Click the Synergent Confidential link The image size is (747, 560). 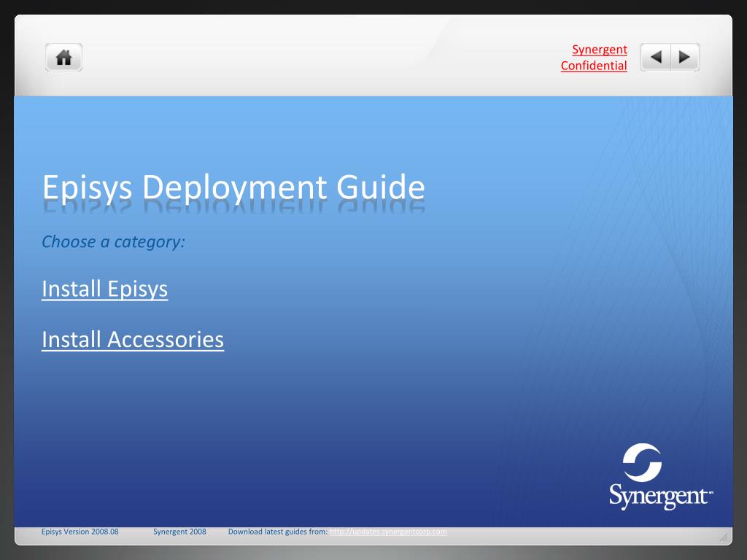click(x=593, y=57)
